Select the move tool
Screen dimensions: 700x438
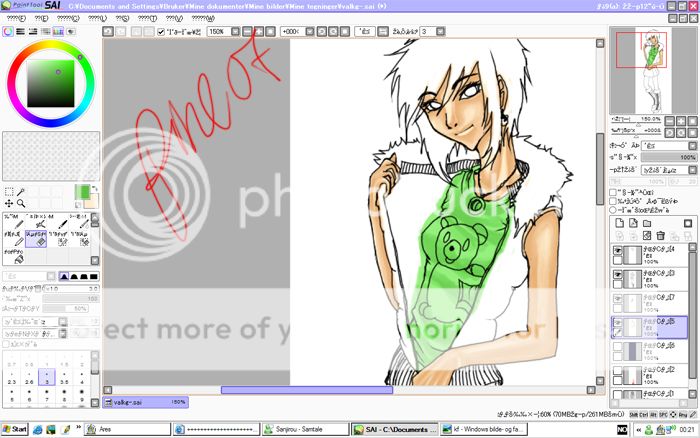coord(9,203)
